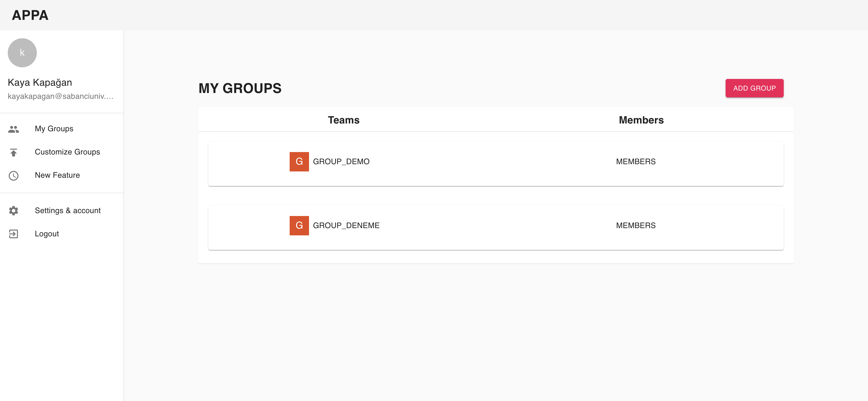Click the GROUP_DENEME team name
This screenshot has height=401, width=868.
click(346, 225)
